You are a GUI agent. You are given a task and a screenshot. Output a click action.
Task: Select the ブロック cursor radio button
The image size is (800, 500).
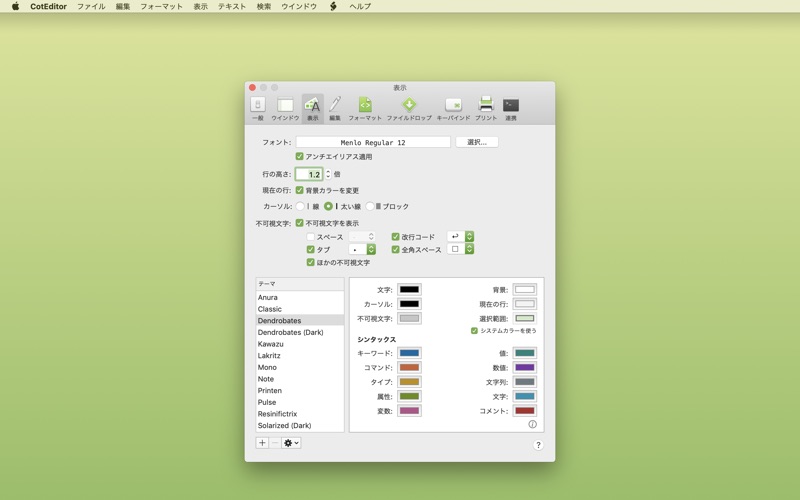(370, 206)
